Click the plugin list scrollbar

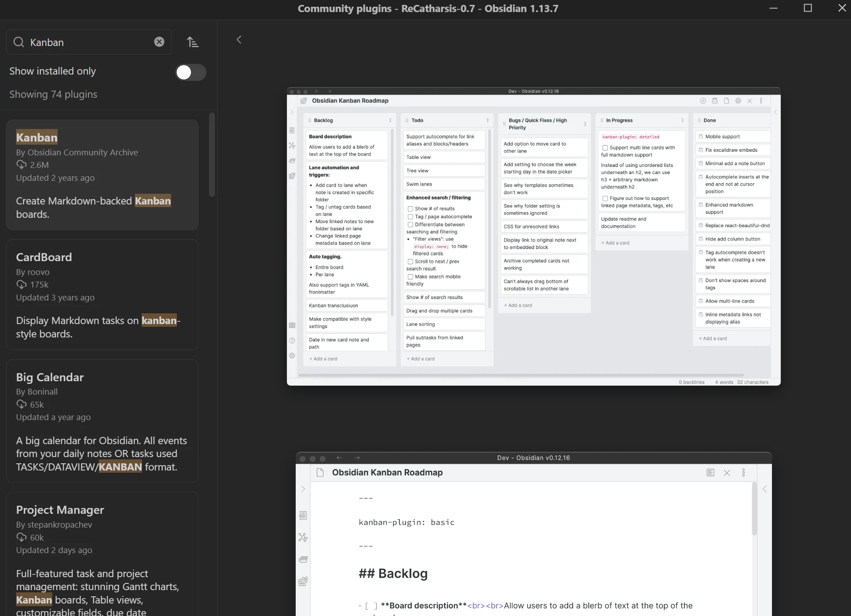tap(212, 154)
